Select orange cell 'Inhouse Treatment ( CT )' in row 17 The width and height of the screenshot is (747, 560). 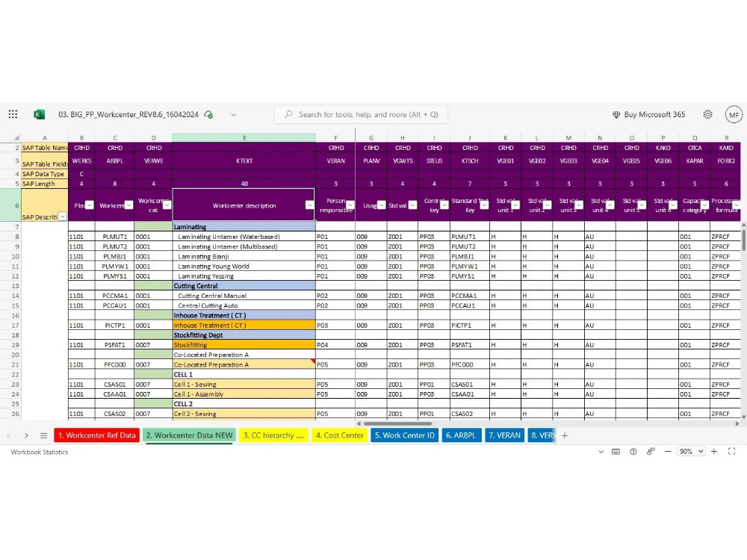tap(244, 326)
